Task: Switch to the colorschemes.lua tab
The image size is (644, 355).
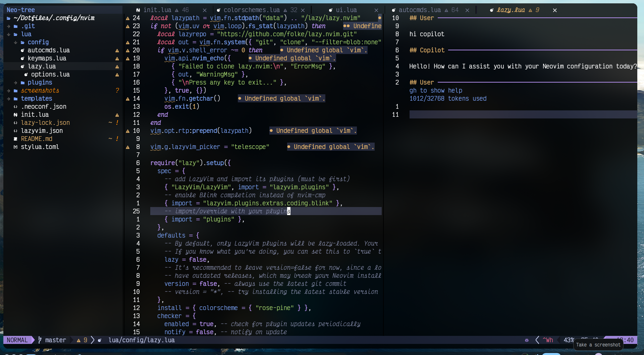Action: 251,10
